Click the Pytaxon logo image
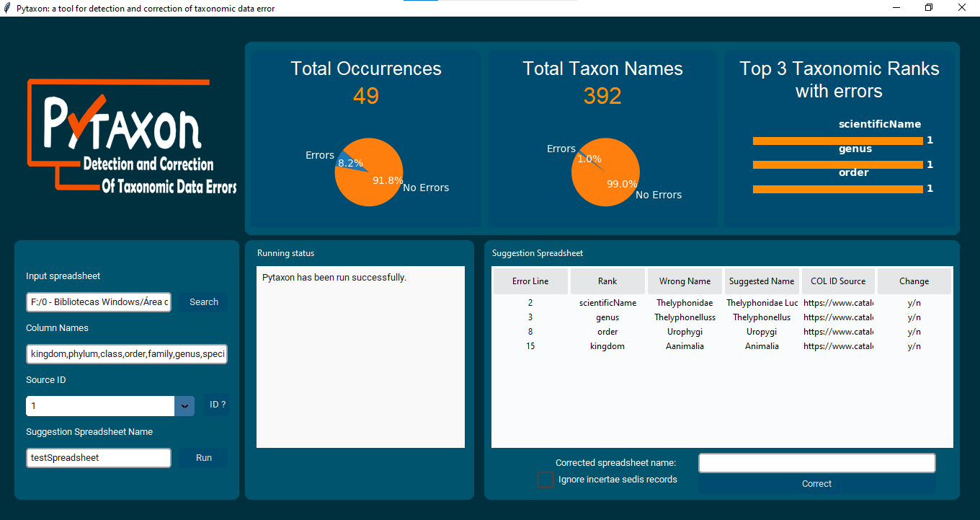The width and height of the screenshot is (980, 520). 133,137
